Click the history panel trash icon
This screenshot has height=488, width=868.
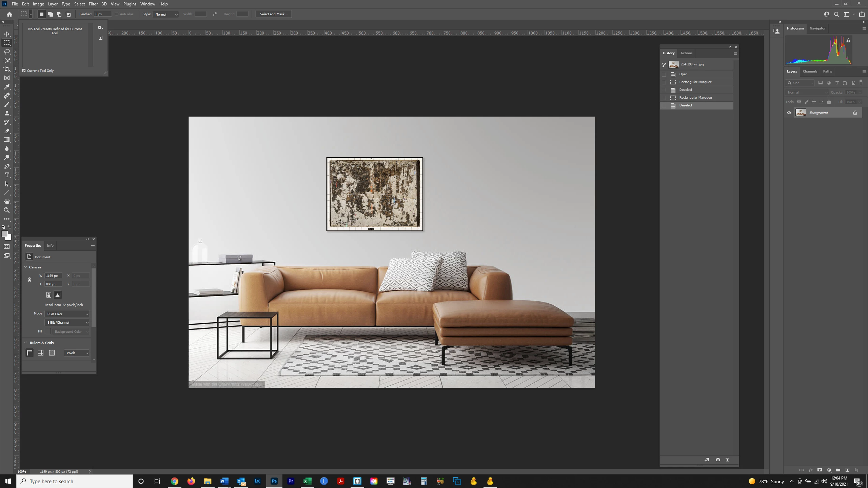point(727,460)
